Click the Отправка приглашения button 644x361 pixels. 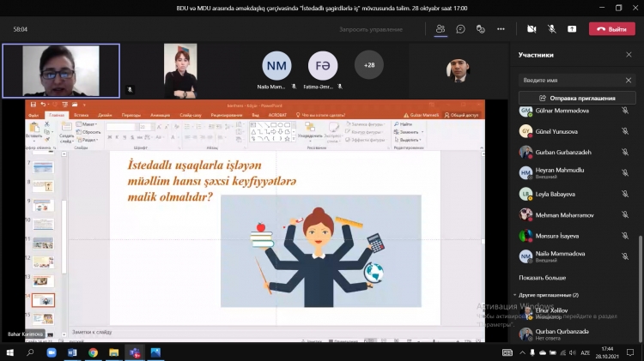tap(577, 98)
